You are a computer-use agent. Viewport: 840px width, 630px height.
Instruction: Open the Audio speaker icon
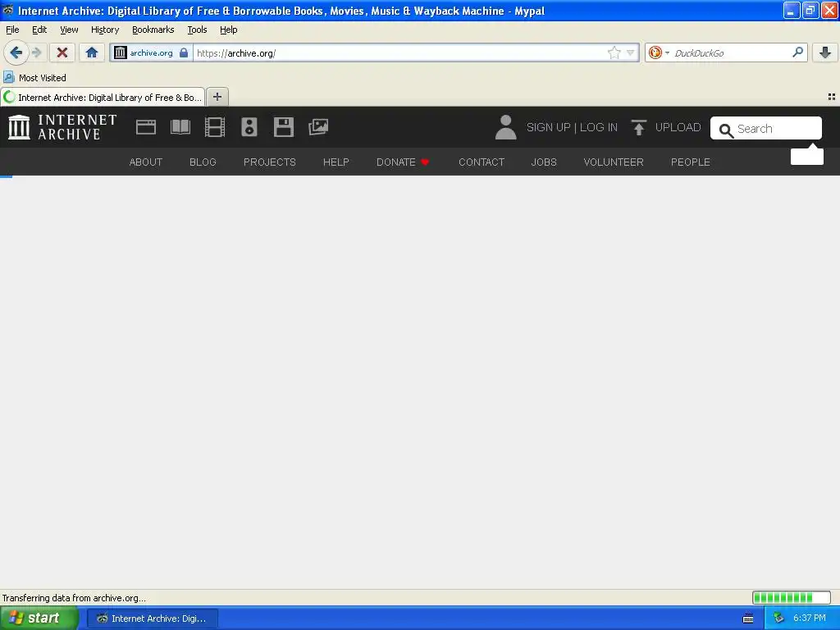coord(249,127)
